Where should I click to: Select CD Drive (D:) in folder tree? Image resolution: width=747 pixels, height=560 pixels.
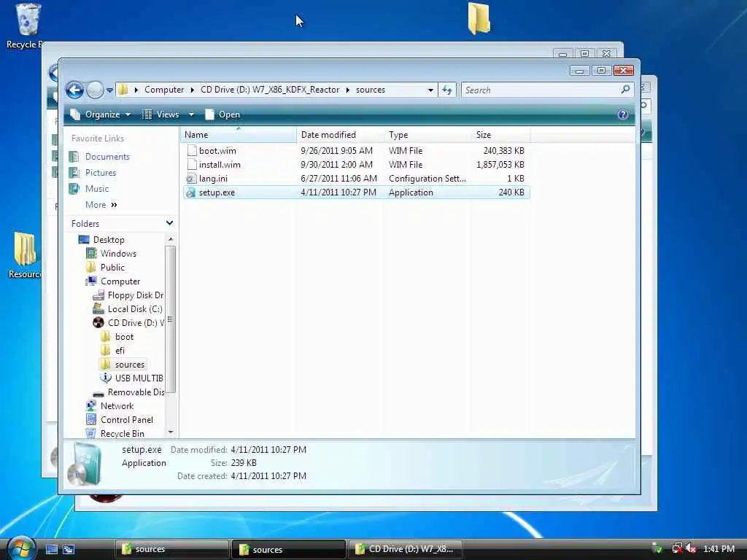coord(136,322)
